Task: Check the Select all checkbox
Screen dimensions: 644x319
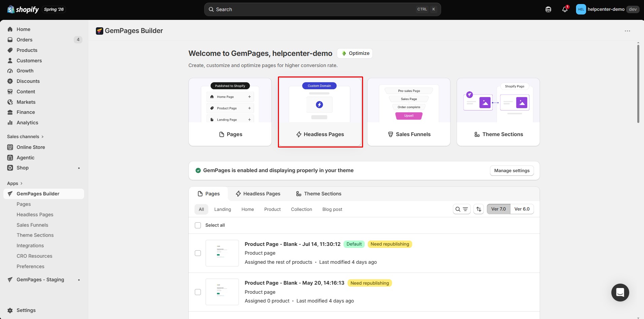Action: click(x=198, y=225)
